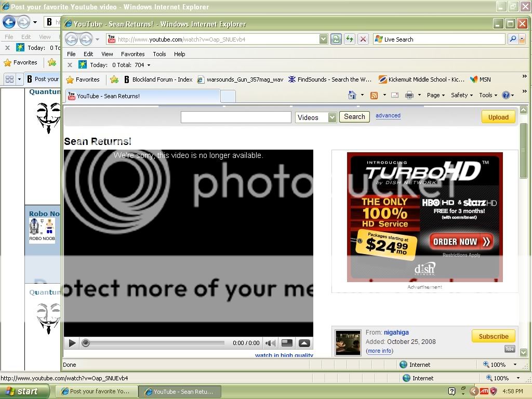The width and height of the screenshot is (532, 399).
Task: Open the File menu in the YouTube window
Action: 71,54
